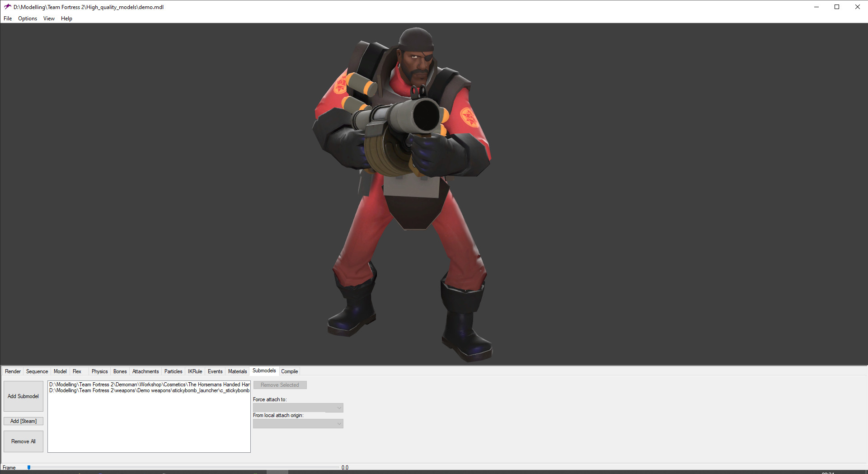Select the stickybomb_launcher entry in the submodel list
Image resolution: width=868 pixels, height=474 pixels.
[x=149, y=390]
